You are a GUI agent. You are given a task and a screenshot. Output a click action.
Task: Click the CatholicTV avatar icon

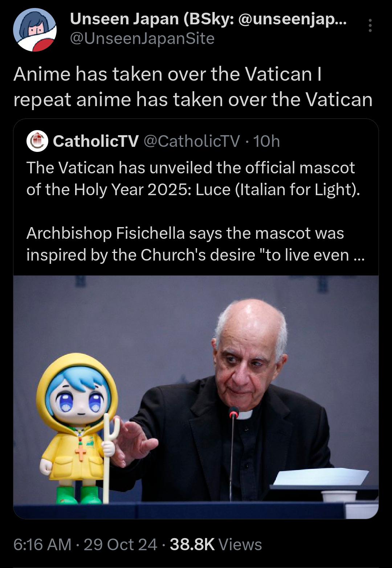(x=37, y=141)
